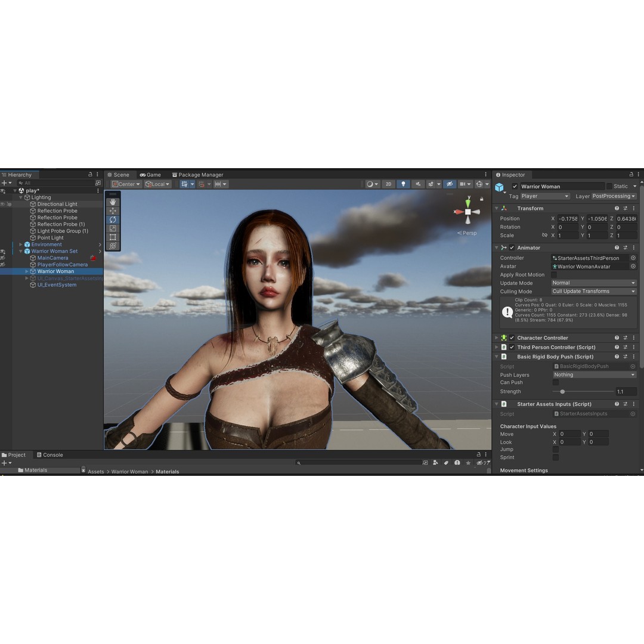Expand the Environment prefab in Hierarchy
The height and width of the screenshot is (644, 644).
pos(21,244)
